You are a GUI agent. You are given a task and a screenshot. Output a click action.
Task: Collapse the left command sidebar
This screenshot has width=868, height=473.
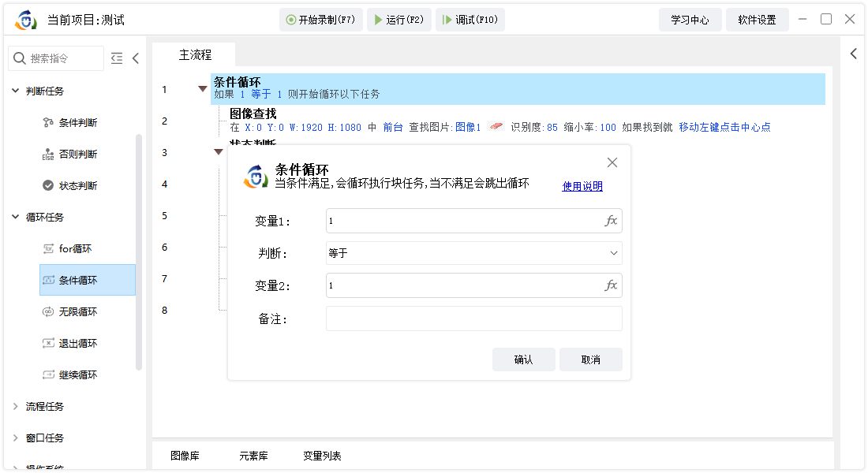pos(136,58)
